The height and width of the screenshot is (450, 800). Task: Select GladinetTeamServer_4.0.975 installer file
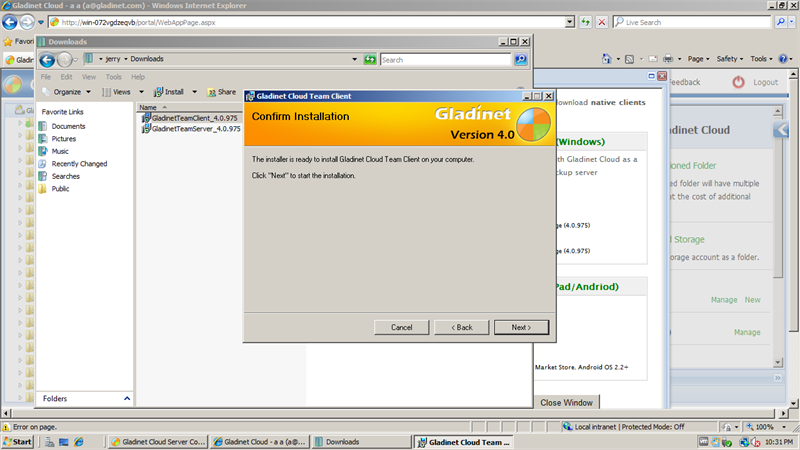(x=191, y=129)
